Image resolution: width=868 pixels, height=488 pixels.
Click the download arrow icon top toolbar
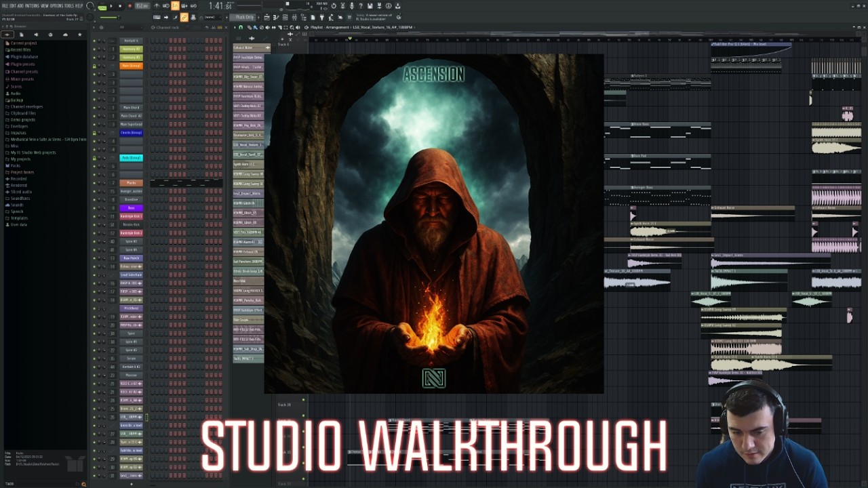[398, 6]
